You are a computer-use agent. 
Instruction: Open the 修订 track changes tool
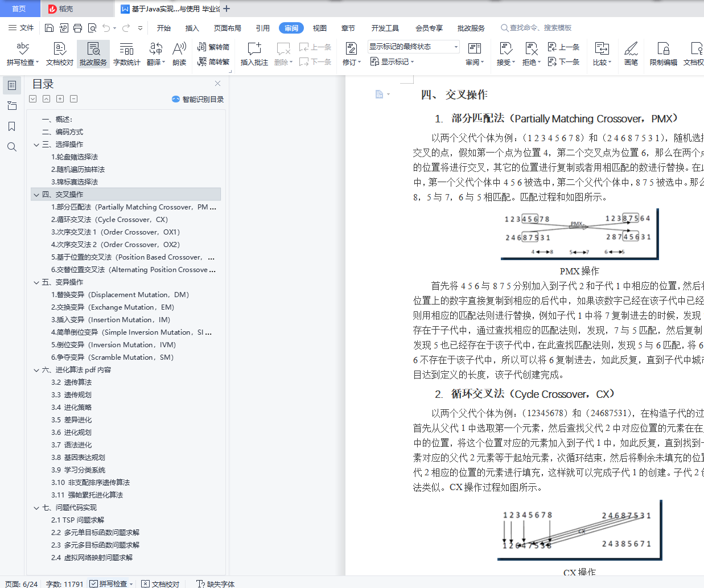pyautogui.click(x=351, y=54)
